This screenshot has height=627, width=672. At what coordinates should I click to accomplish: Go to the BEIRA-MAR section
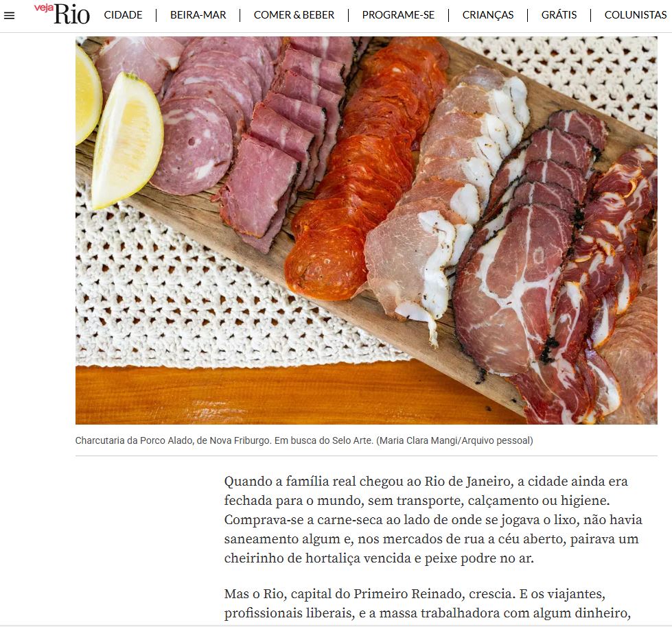point(198,15)
